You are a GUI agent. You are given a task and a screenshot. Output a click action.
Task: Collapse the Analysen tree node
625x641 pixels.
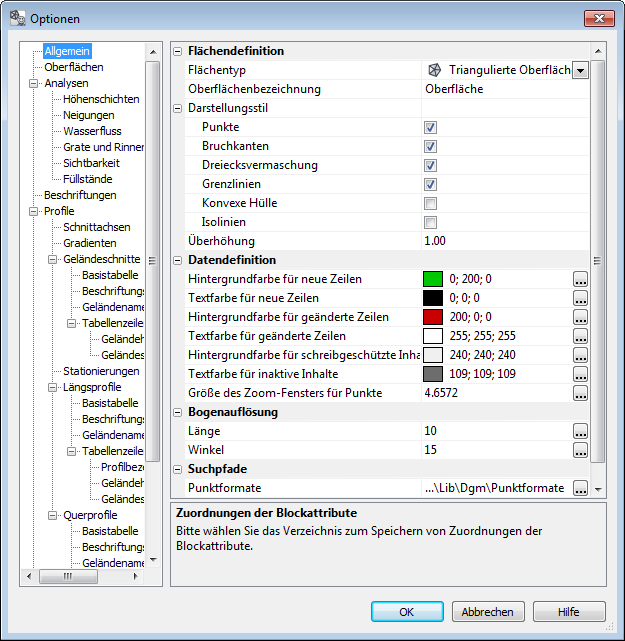(x=33, y=83)
